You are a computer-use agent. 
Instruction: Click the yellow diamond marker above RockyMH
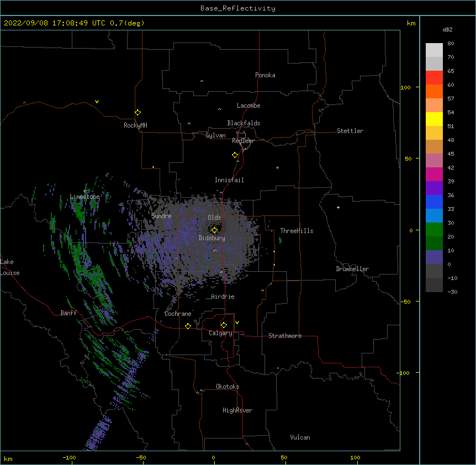[x=137, y=113]
